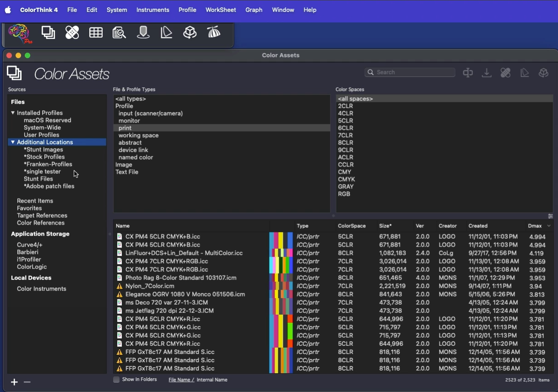Open the Instruments menu
Screen dimensions: 558x392
(152, 10)
